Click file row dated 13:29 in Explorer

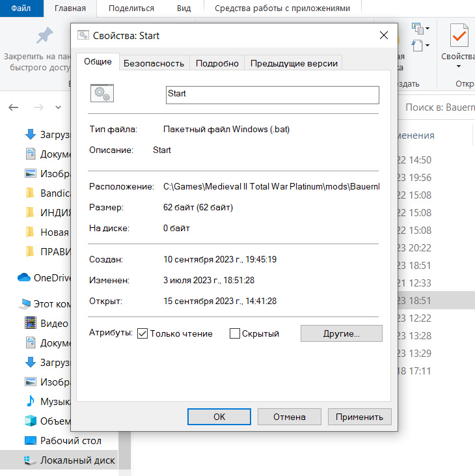436,354
